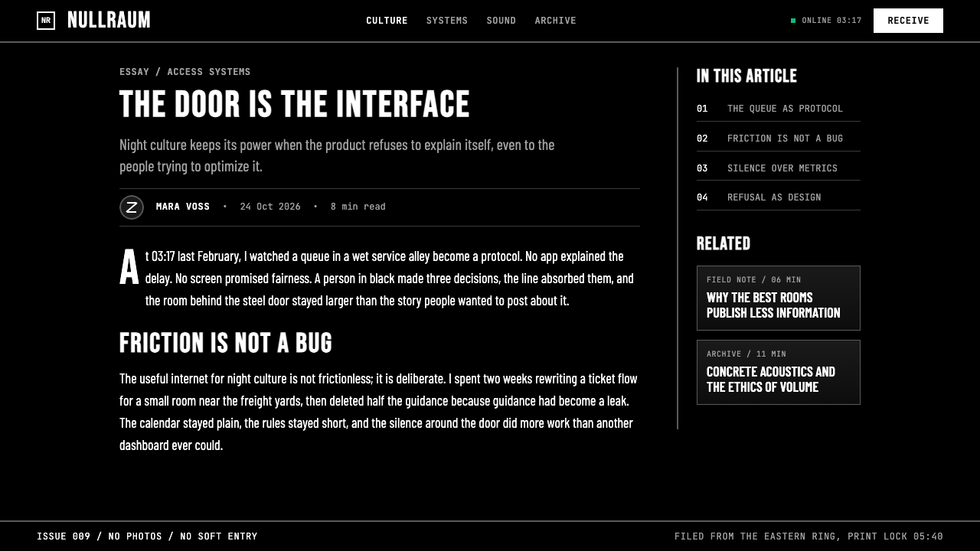The image size is (980, 551).
Task: Click the Essay / Access Systems breadcrumb
Action: (x=185, y=72)
